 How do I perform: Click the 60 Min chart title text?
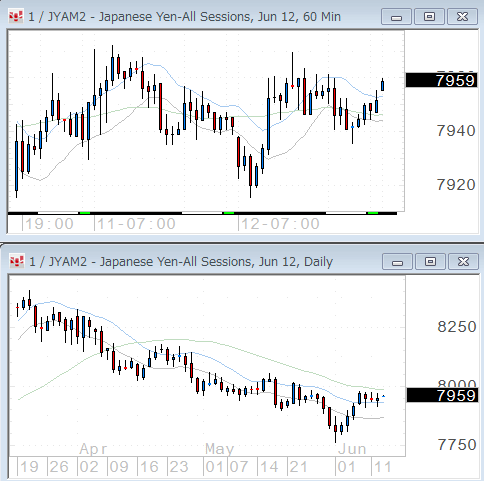(184, 17)
